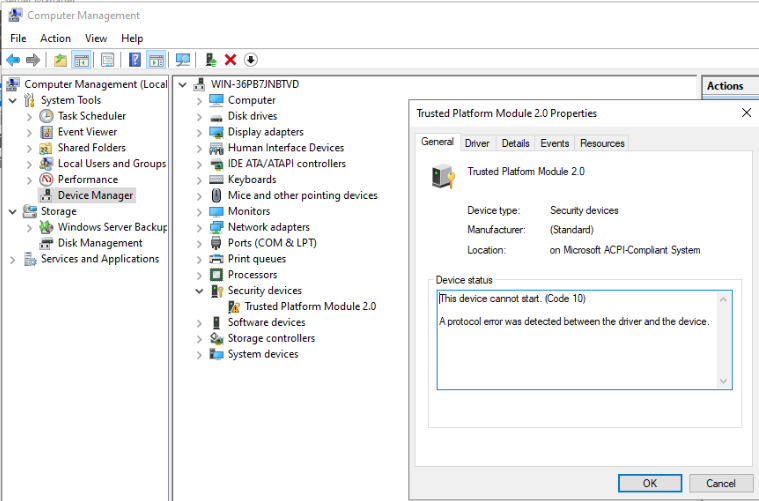Viewport: 759px width, 501px height.
Task: Expand the Task Scheduler chevron
Action: coord(29,117)
